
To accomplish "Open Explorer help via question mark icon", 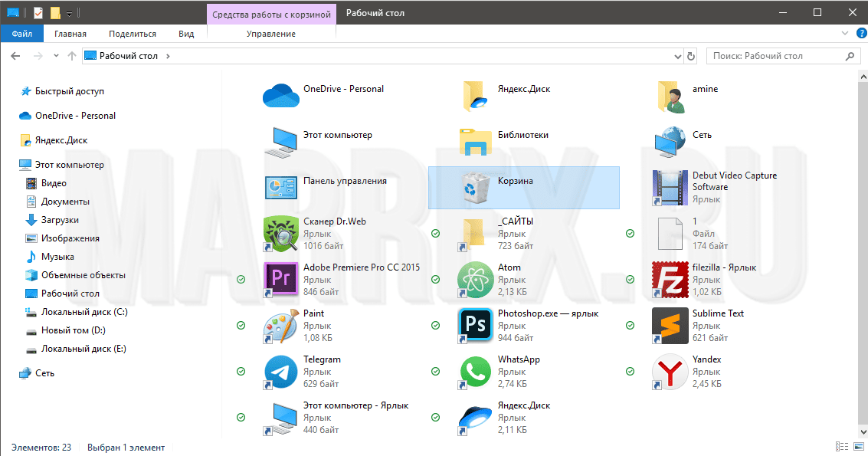I will click(861, 33).
